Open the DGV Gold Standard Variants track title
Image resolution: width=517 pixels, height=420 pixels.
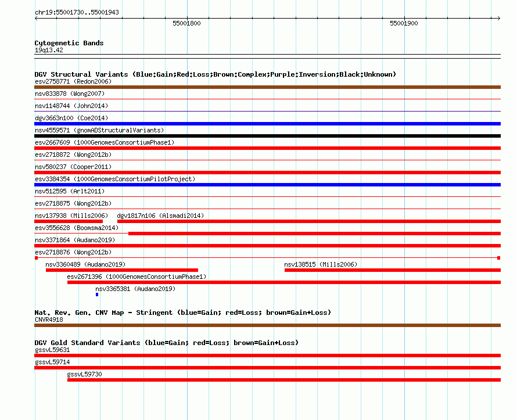(167, 343)
